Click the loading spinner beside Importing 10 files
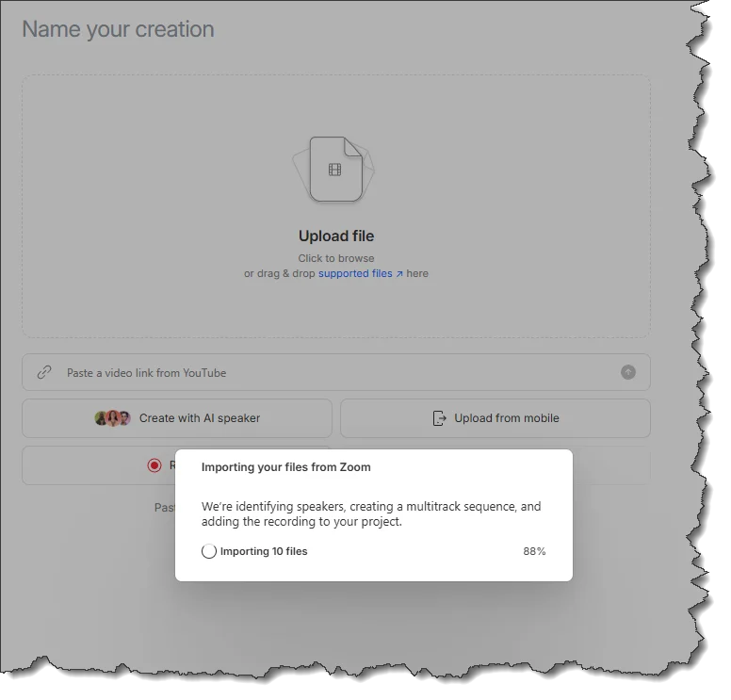The width and height of the screenshot is (731, 700). (209, 551)
